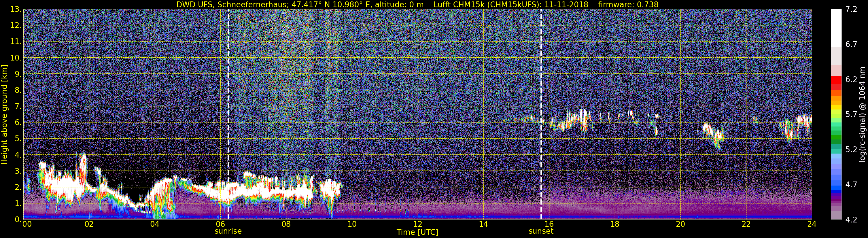This screenshot has height=238, width=868.
Task: Click the x-axis tick label '06'
Action: coord(220,224)
